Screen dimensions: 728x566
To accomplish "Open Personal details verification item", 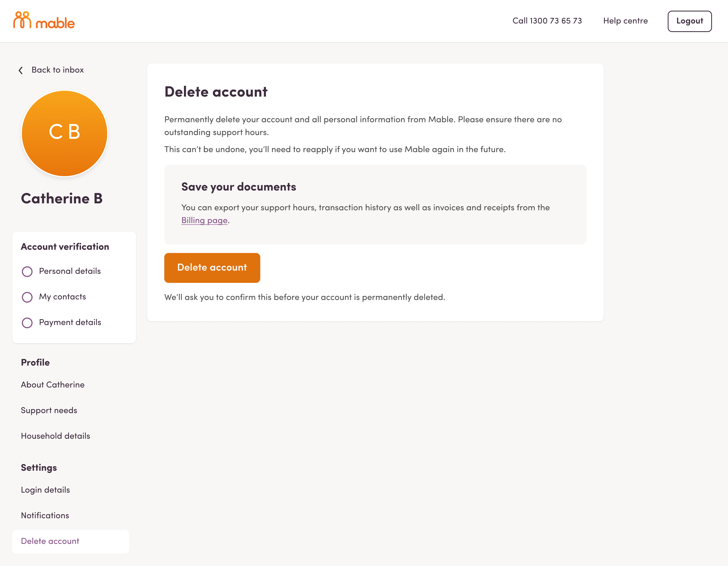I will [x=70, y=271].
